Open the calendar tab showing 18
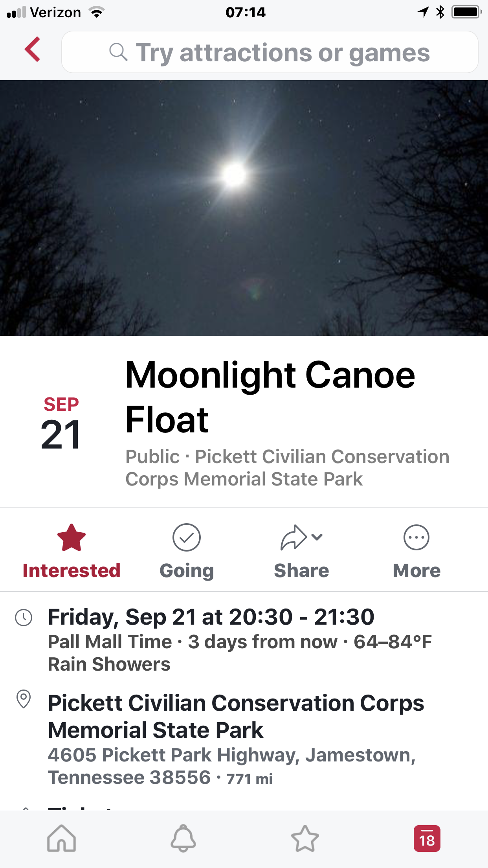Screen dimensions: 488x868 (427, 838)
